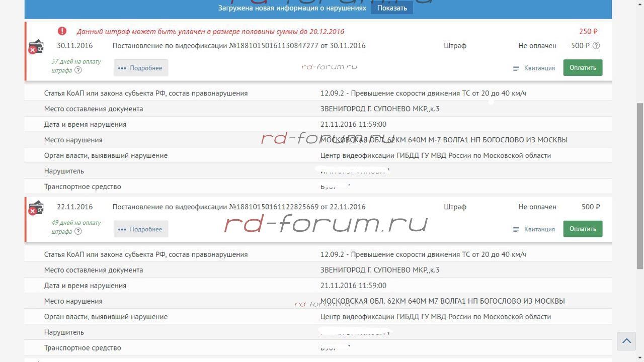
Task: Click the half-price discount notice text
Action: pyautogui.click(x=210, y=32)
